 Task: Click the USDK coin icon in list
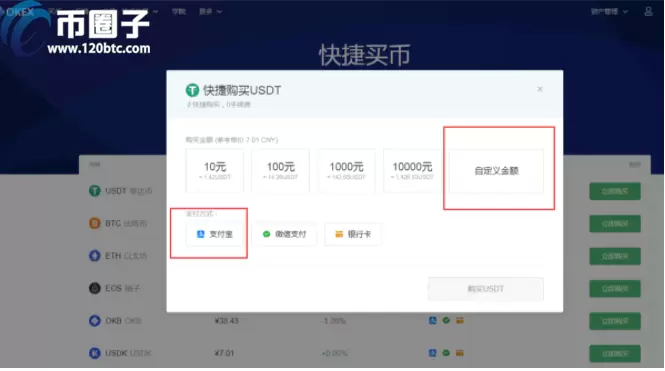pos(95,353)
